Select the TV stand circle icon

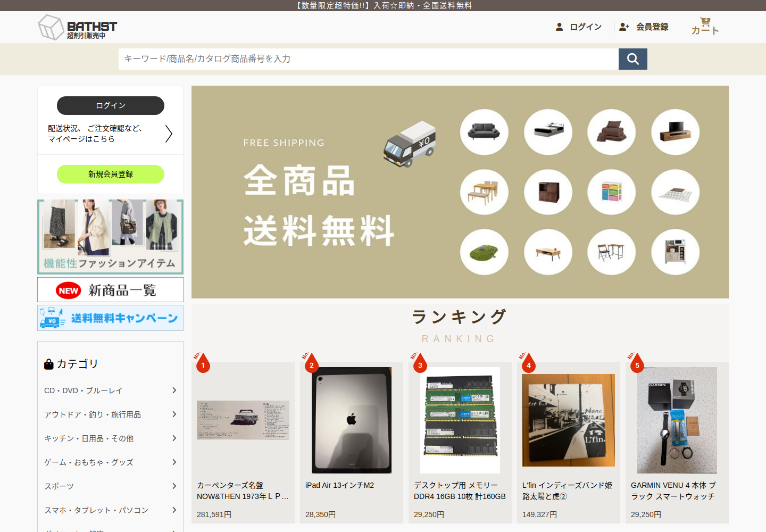pyautogui.click(x=676, y=132)
